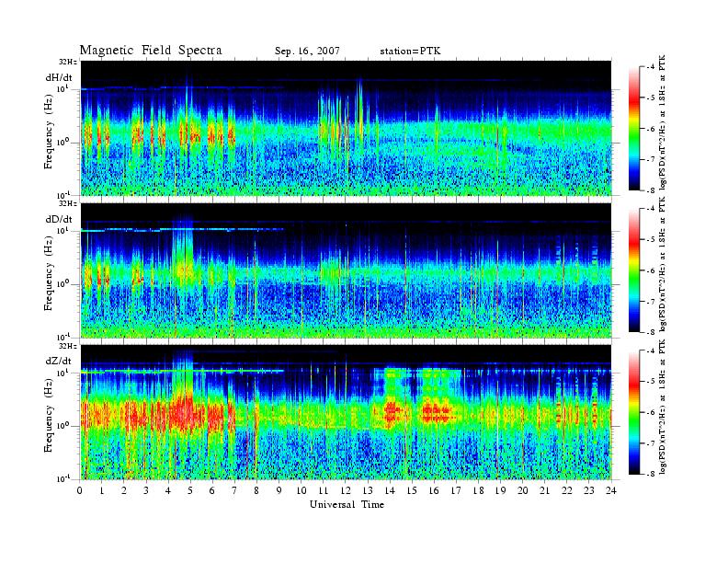This screenshot has width=728, height=563.
Task: Click the dZ/dt spectrogram plot
Action: click(x=347, y=412)
